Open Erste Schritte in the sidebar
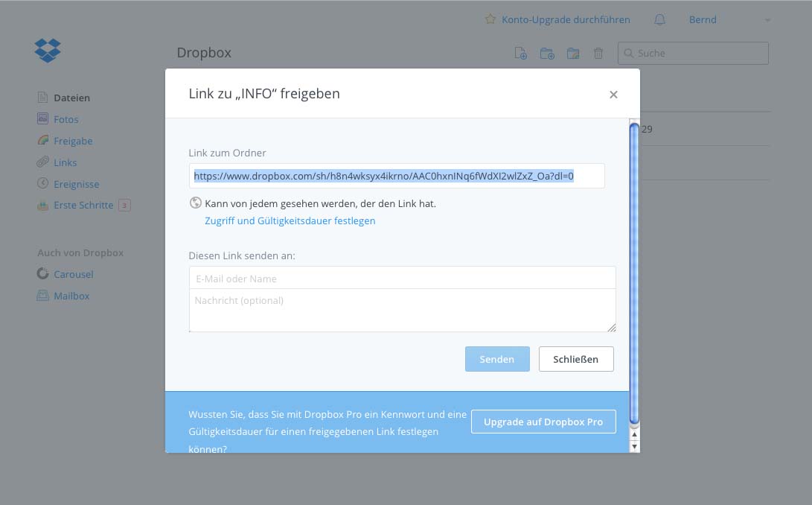Viewport: 812px width, 505px height. (83, 205)
